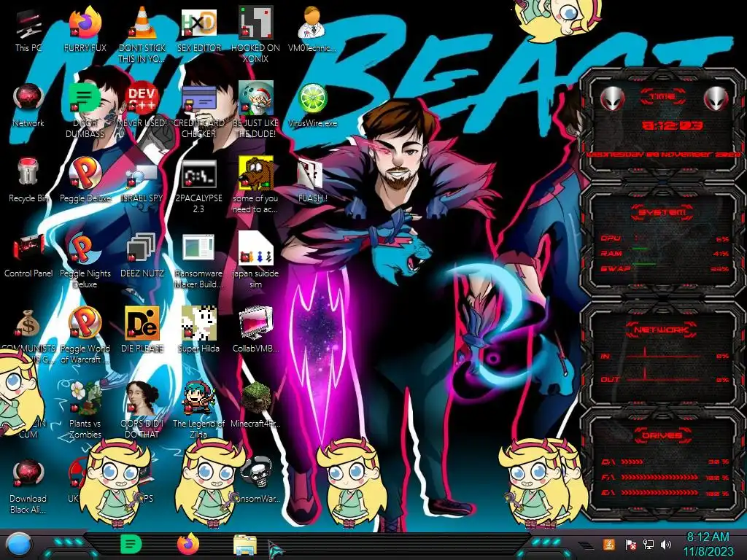Click the left alien head logo in widget
Screen dimensions: 747x560
click(612, 99)
